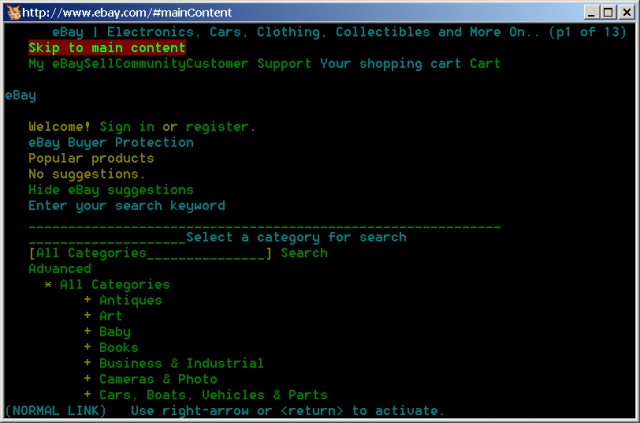Viewport: 640px width, 423px height.
Task: Maximize the Lynx browser window
Action: click(608, 13)
